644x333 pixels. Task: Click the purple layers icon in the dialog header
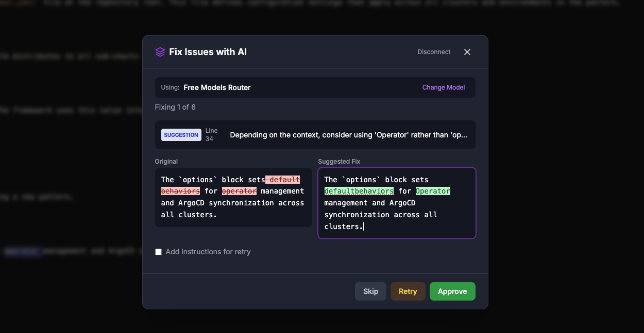(160, 52)
